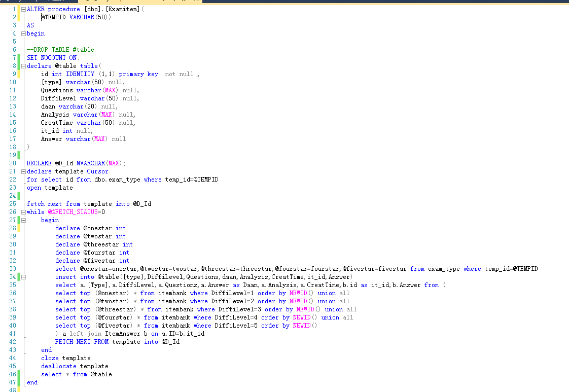
Task: Click DiffiLevel=5 condition on line 40
Action: point(236,326)
